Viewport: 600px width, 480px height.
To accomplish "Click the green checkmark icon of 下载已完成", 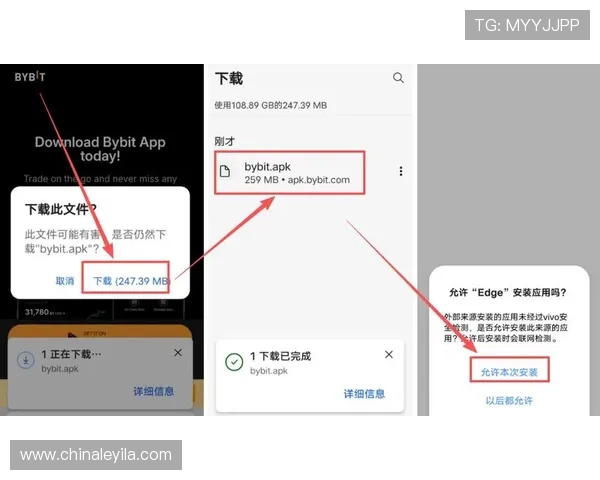I will coord(234,362).
